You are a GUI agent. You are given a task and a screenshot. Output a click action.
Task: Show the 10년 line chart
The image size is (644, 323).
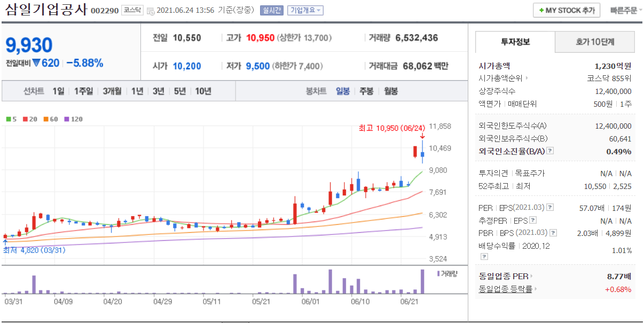coord(203,91)
